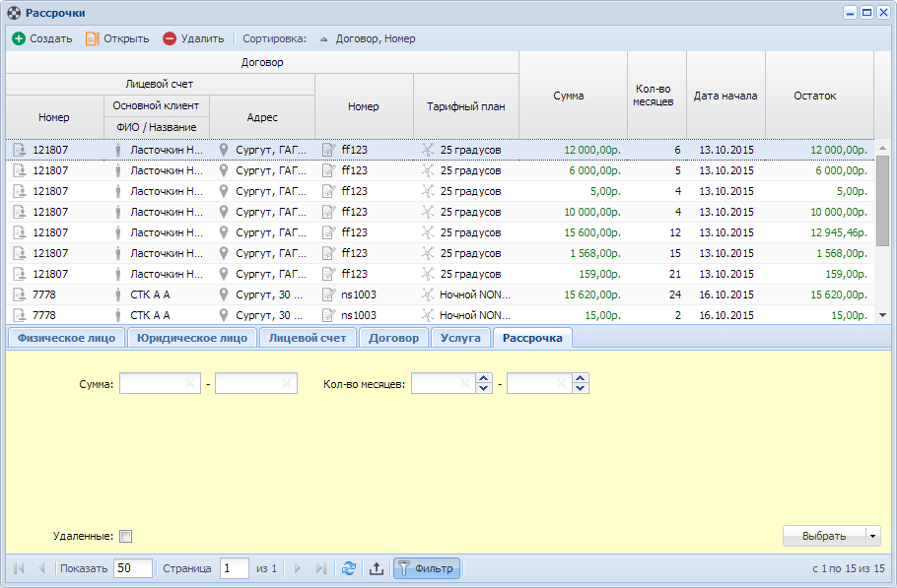Go to previous page arrow

[41, 568]
